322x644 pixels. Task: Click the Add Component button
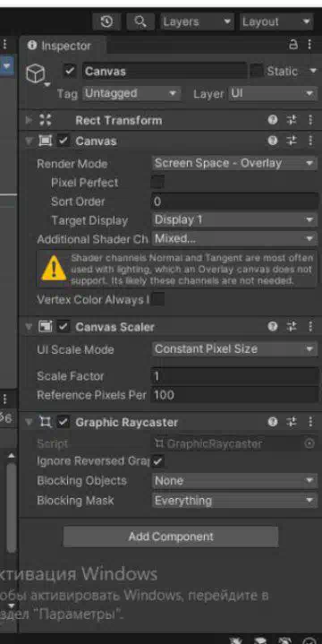pos(171,537)
